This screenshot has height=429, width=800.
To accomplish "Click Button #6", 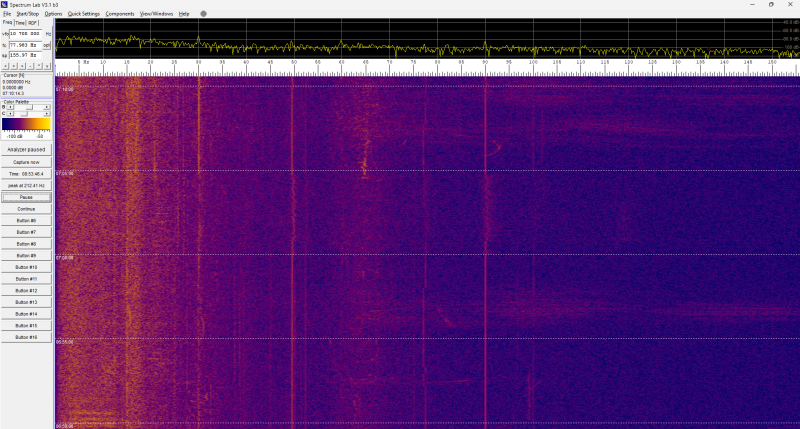I will (x=26, y=221).
